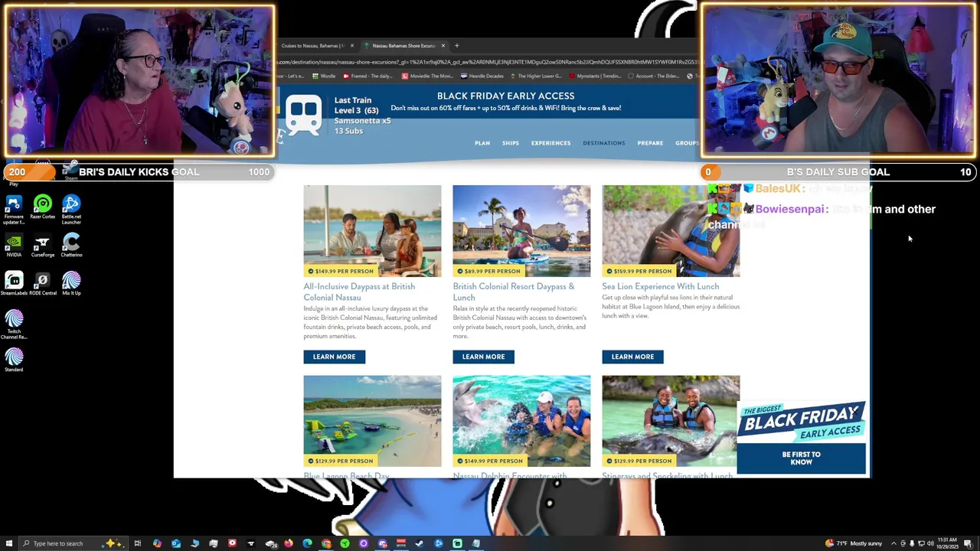Click the $89.99 per person price tag
Image resolution: width=980 pixels, height=551 pixels.
click(x=488, y=271)
